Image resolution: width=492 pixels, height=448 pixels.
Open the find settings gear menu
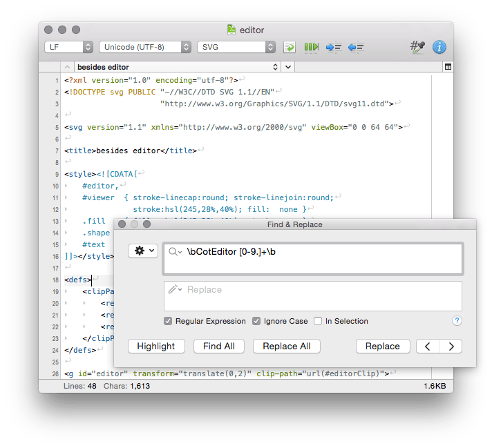[143, 251]
